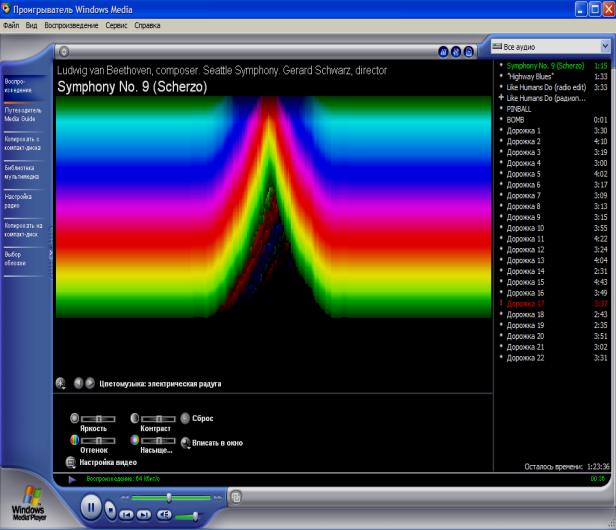Click the window title bar icon
This screenshot has height=530, width=616.
click(x=6, y=9)
